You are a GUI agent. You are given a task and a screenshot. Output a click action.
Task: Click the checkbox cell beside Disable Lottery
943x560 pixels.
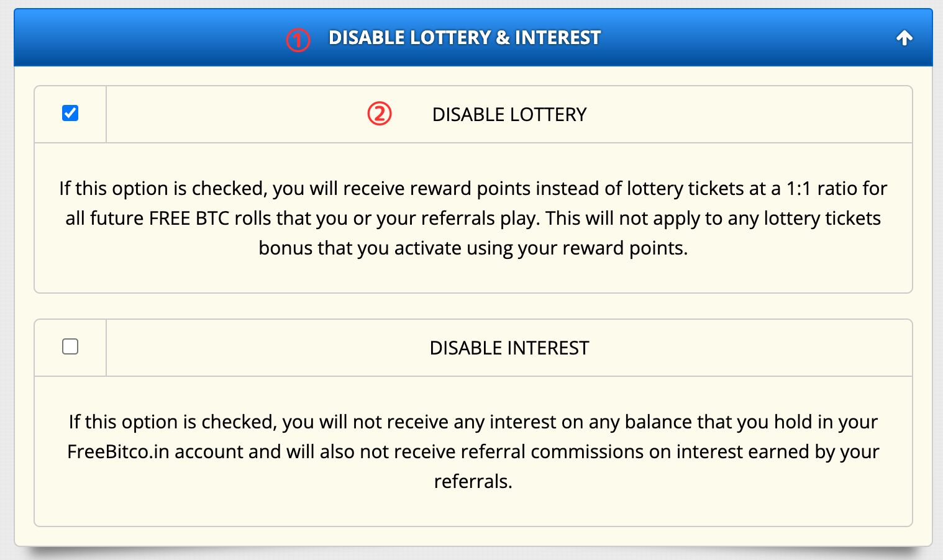(70, 114)
